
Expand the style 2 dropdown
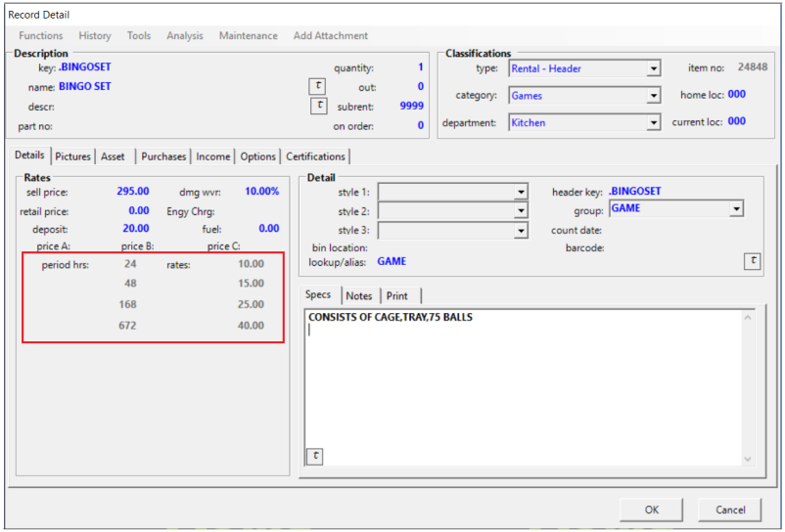521,211
